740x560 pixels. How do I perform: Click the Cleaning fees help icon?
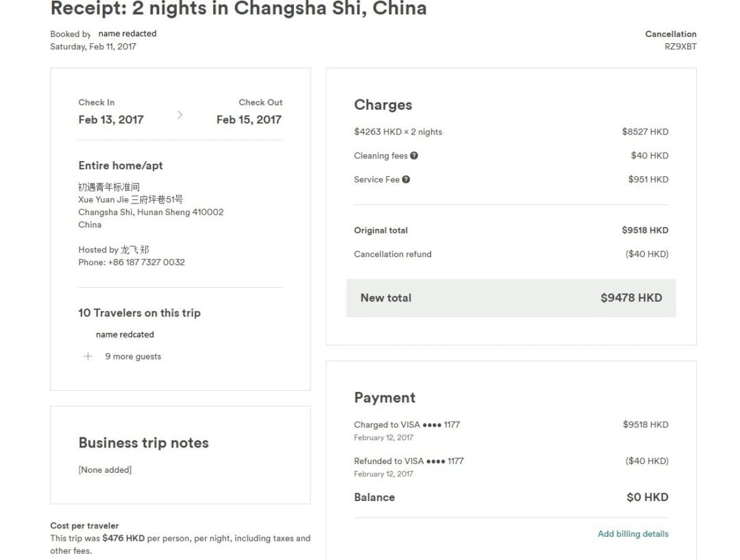[x=414, y=156]
